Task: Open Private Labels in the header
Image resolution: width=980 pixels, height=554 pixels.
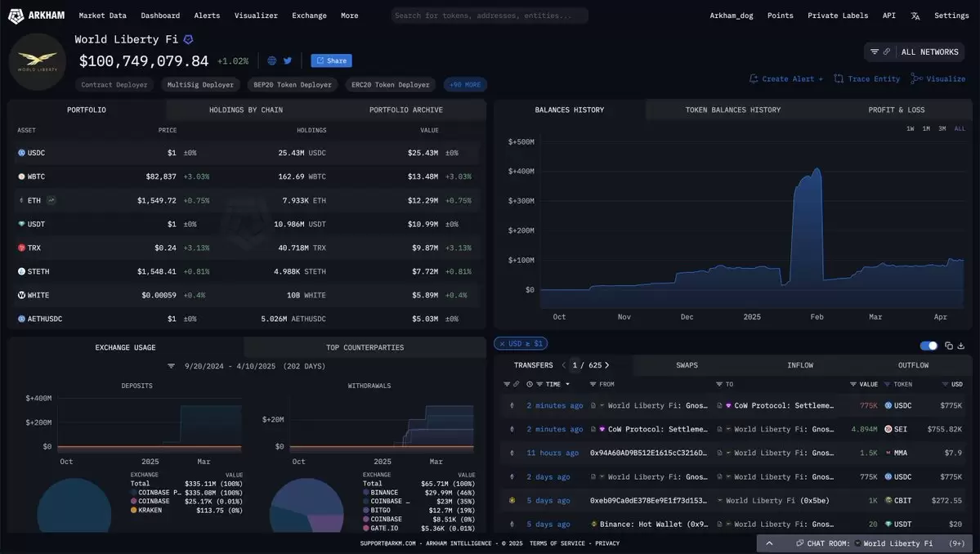Action: click(x=838, y=16)
